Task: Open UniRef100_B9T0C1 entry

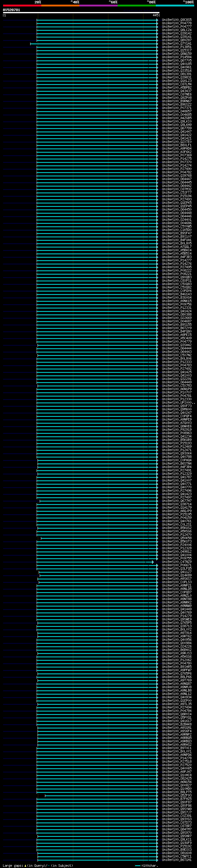Action: point(177,748)
